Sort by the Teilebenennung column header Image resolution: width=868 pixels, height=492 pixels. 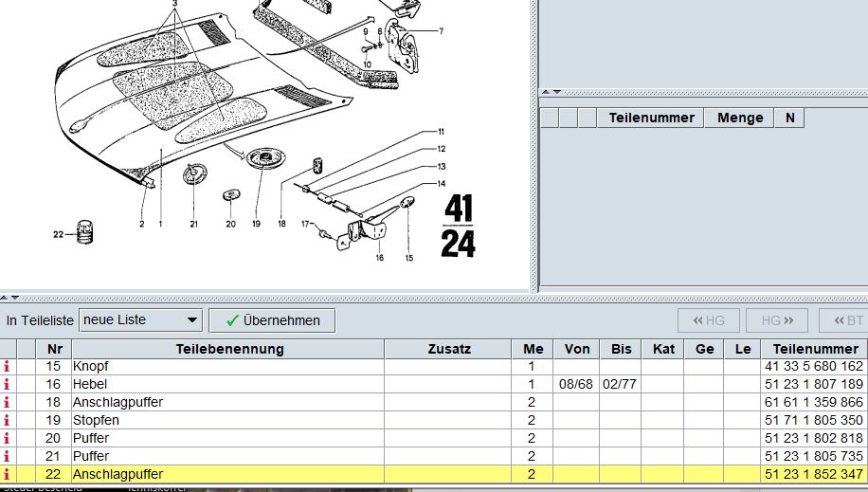(x=229, y=349)
